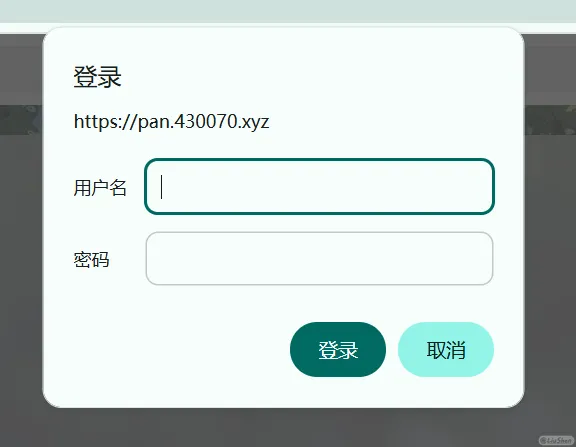Dismiss the login prompt via 取消
576x447 pixels.
click(x=446, y=349)
